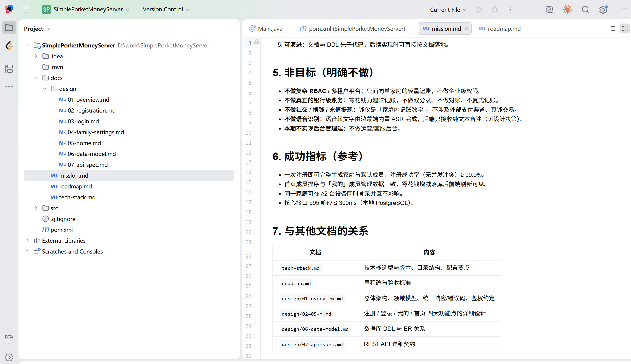Image resolution: width=631 pixels, height=364 pixels.
Task: Open the orange starburst plugin icon
Action: click(x=568, y=9)
